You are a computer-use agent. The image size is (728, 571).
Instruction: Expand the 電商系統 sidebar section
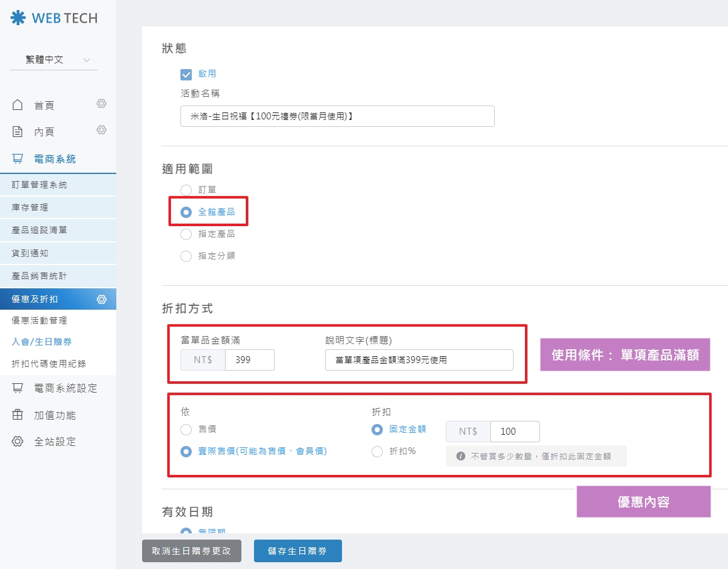click(x=55, y=159)
